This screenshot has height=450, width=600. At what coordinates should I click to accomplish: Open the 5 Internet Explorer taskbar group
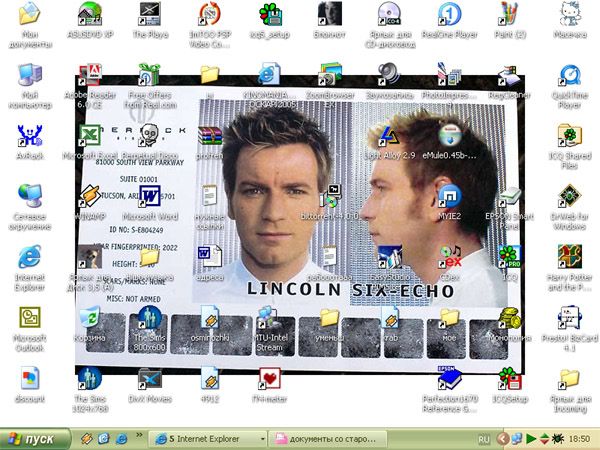click(x=208, y=439)
